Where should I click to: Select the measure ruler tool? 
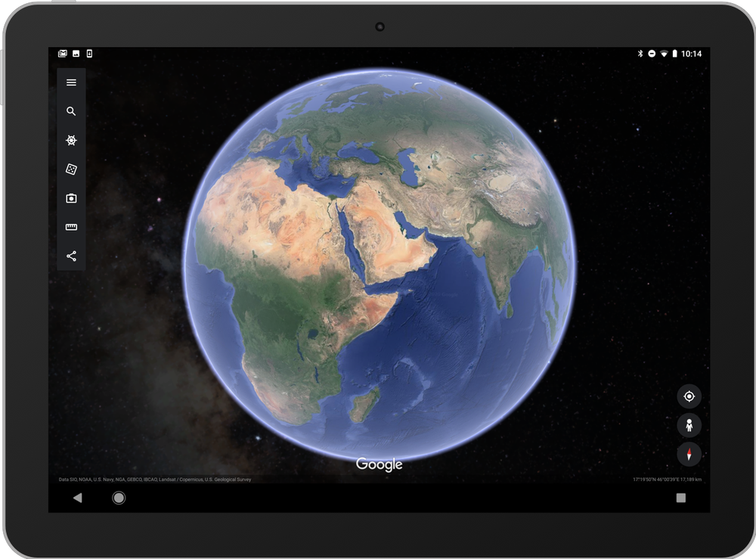(71, 227)
